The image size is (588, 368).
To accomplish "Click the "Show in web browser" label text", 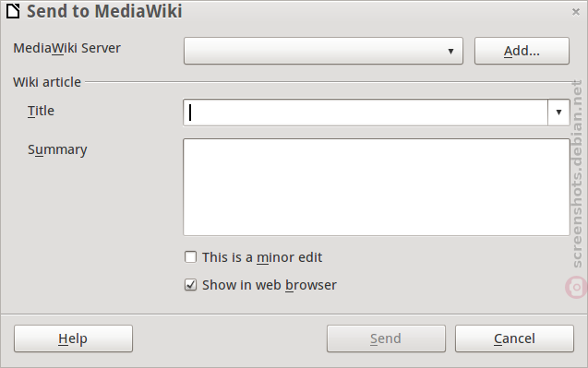I will [270, 285].
